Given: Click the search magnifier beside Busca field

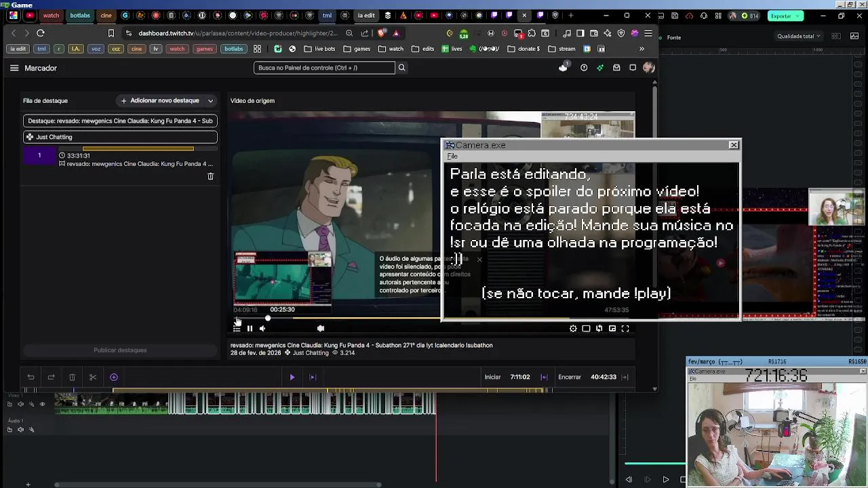Looking at the screenshot, I should pyautogui.click(x=401, y=68).
